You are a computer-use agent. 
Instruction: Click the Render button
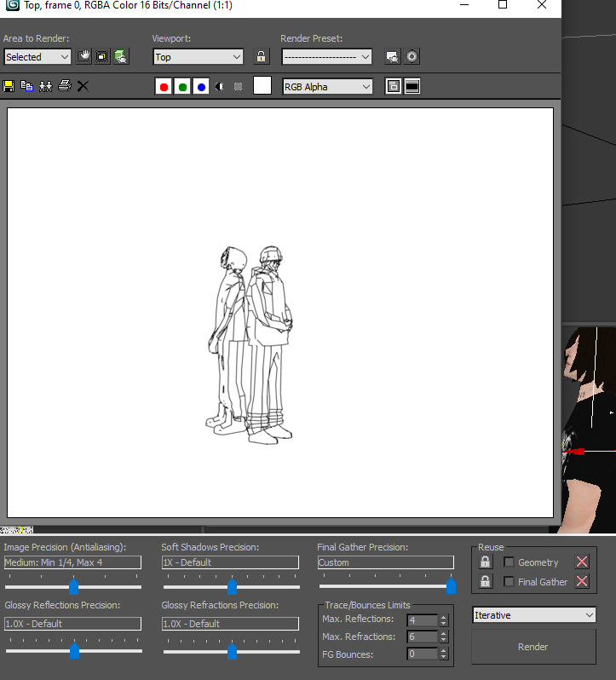tap(533, 647)
